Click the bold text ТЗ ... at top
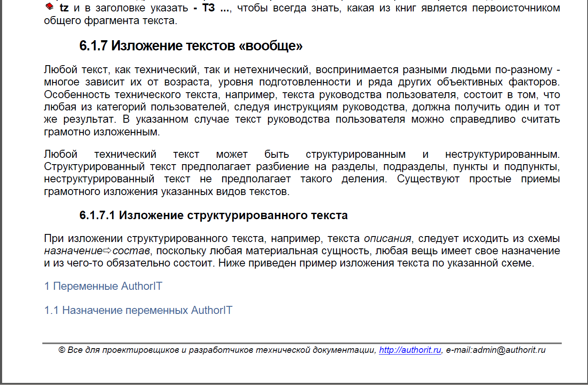Viewport: 588px width, 385px height. coord(216,8)
